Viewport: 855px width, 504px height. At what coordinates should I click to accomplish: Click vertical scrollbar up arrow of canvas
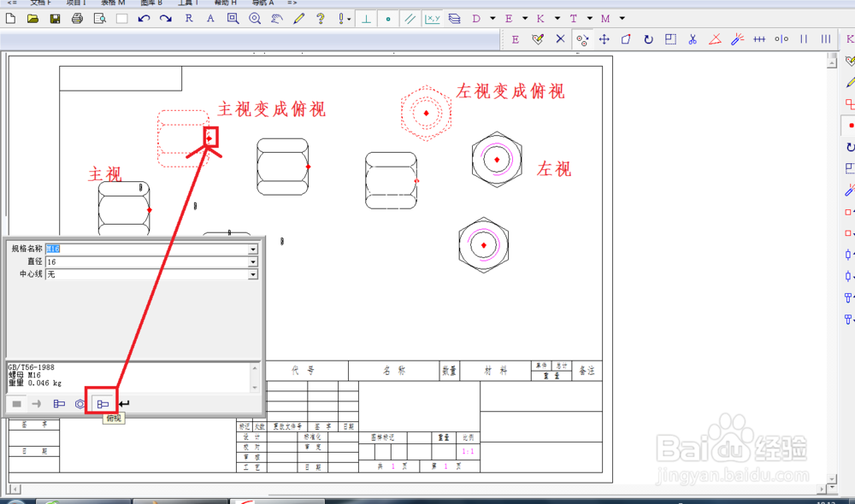832,62
